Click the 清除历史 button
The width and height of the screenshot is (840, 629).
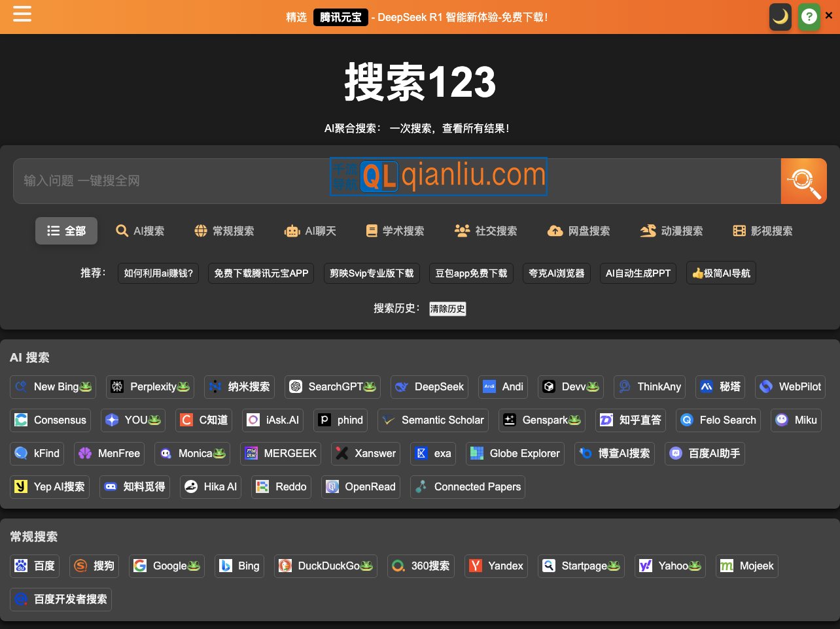pos(447,309)
